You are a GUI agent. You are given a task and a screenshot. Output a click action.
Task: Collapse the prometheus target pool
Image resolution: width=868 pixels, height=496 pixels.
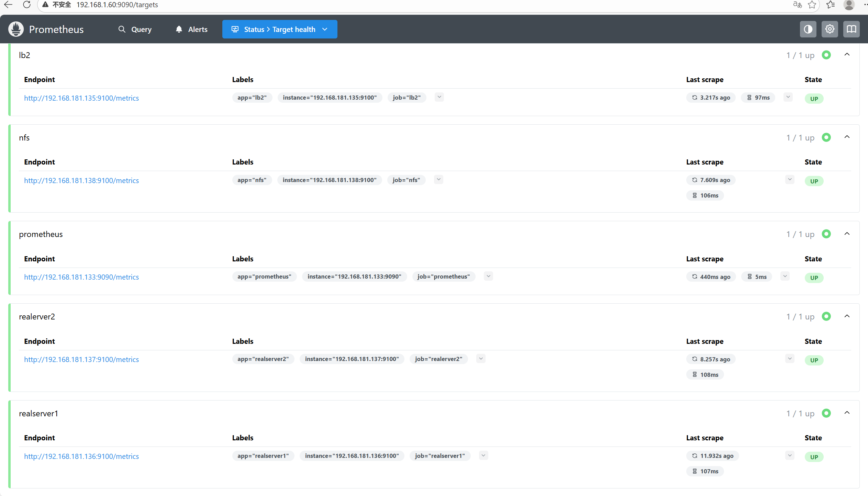point(847,234)
